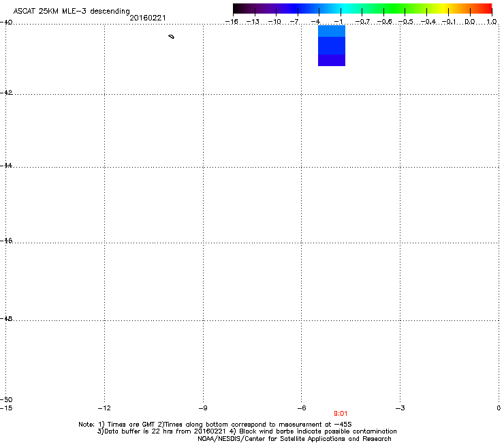This screenshot has width=504, height=443.
Task: Click the latitude axis label -46
Action: click(x=6, y=241)
